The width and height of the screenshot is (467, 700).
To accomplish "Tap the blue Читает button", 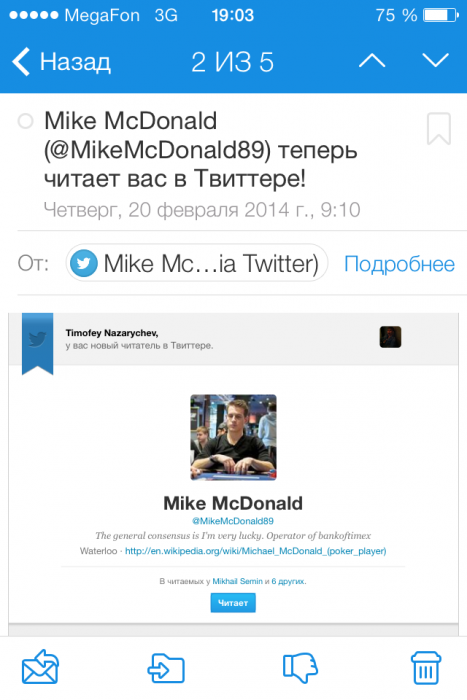I will click(233, 603).
